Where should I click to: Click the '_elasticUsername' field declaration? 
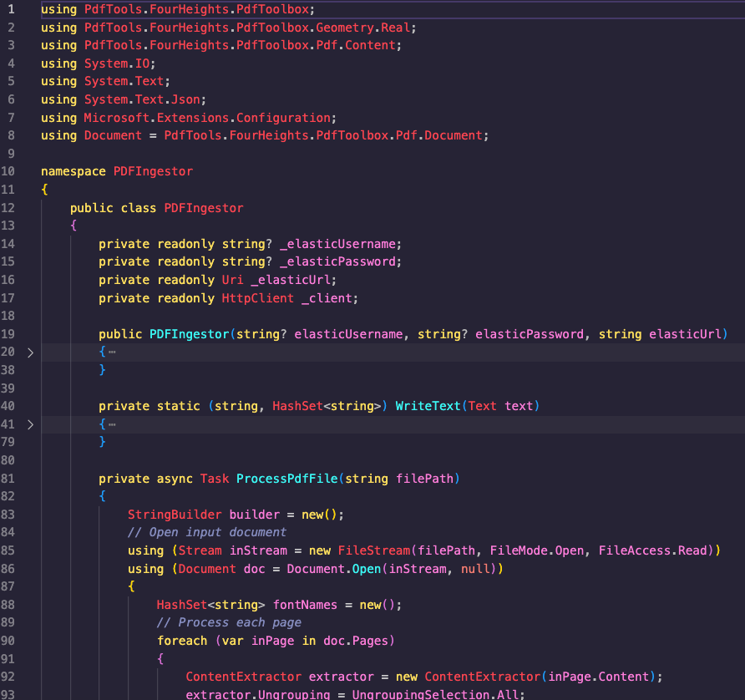[337, 244]
